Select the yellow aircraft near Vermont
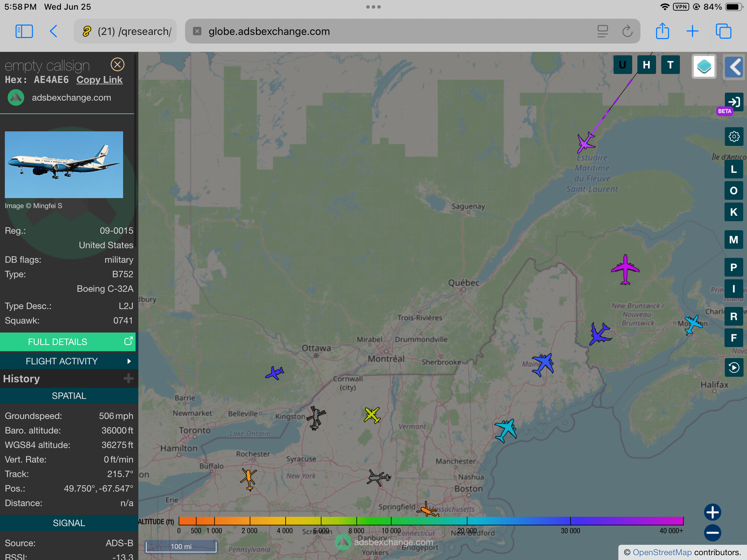Screen dimensions: 747x560 pyautogui.click(x=372, y=415)
